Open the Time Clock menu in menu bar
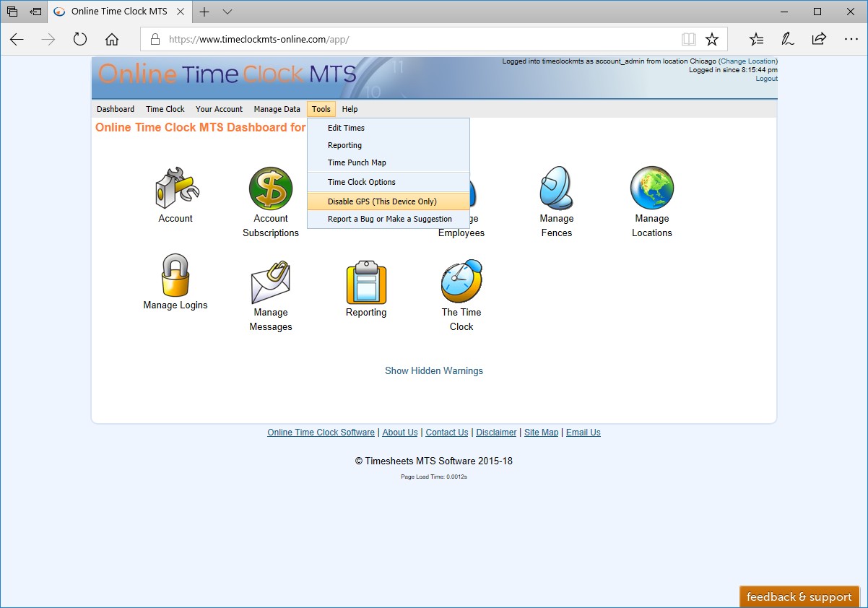This screenshot has height=608, width=868. [x=165, y=109]
